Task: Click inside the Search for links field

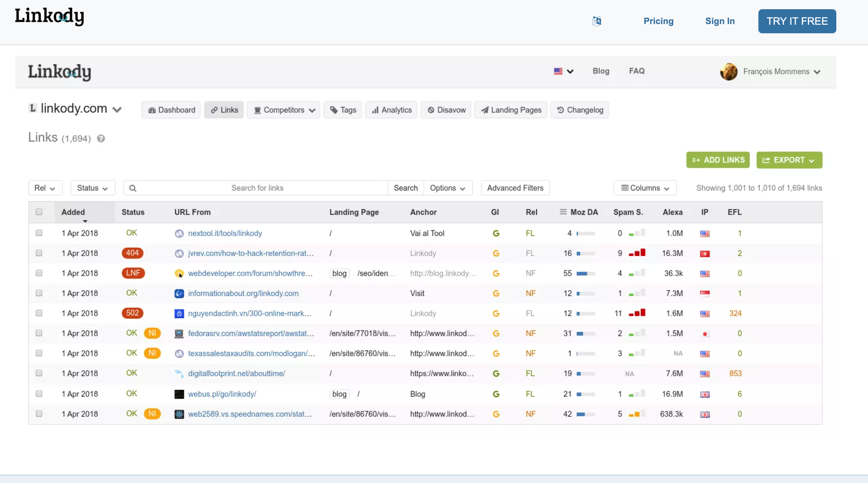Action: point(258,188)
